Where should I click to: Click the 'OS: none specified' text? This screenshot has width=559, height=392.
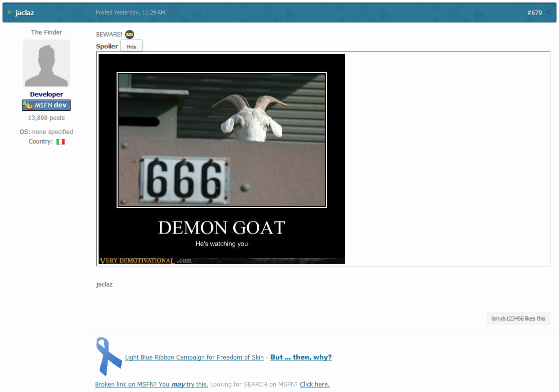[x=47, y=131]
